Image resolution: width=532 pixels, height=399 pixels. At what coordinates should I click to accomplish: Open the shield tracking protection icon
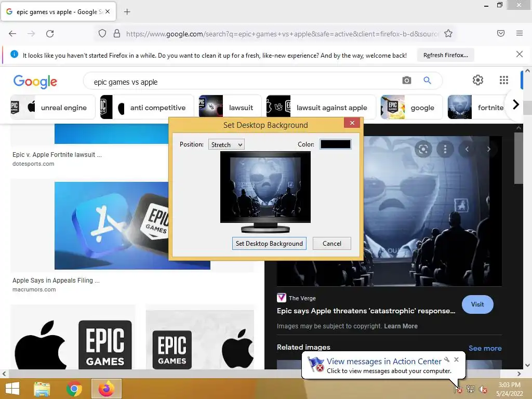pos(102,33)
